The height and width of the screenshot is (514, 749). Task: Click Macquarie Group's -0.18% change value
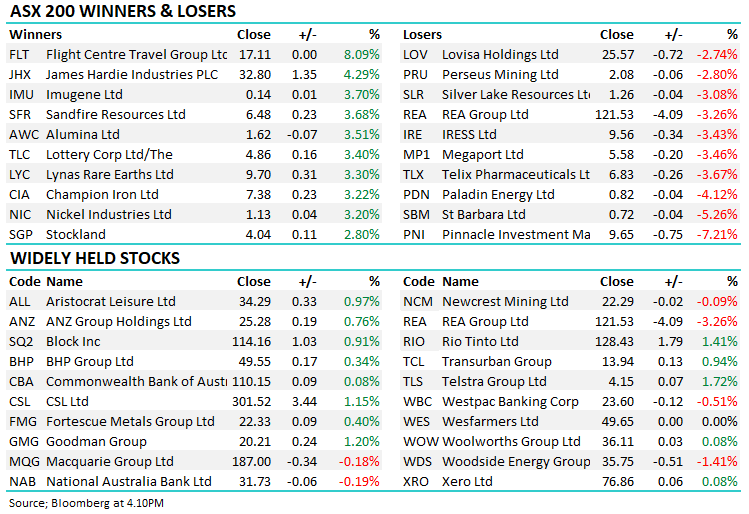click(x=361, y=461)
